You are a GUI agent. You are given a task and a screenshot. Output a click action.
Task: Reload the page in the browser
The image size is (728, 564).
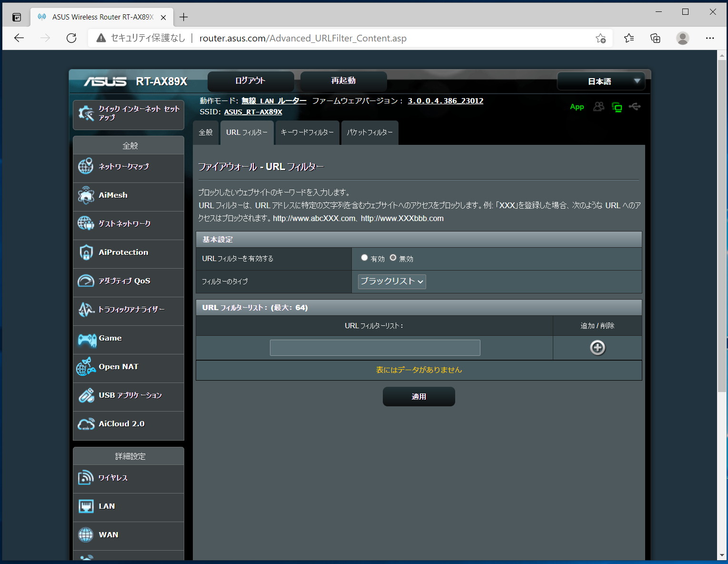71,38
